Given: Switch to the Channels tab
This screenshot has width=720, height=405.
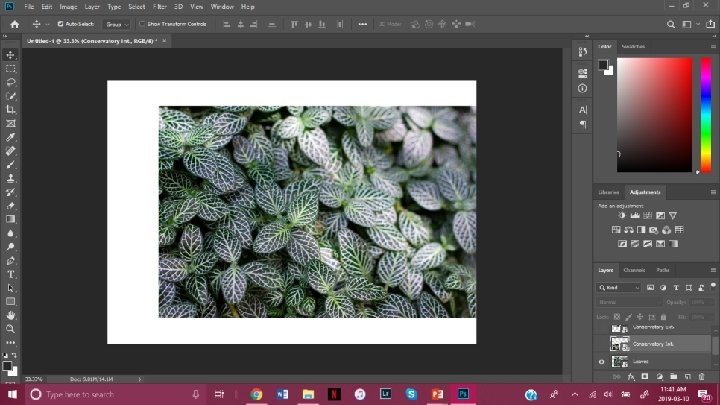Looking at the screenshot, I should click(634, 270).
